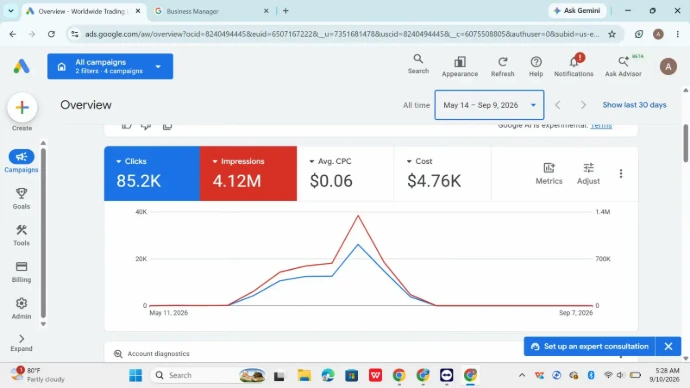The height and width of the screenshot is (388, 690).
Task: Refresh the Ads data
Action: 503,67
